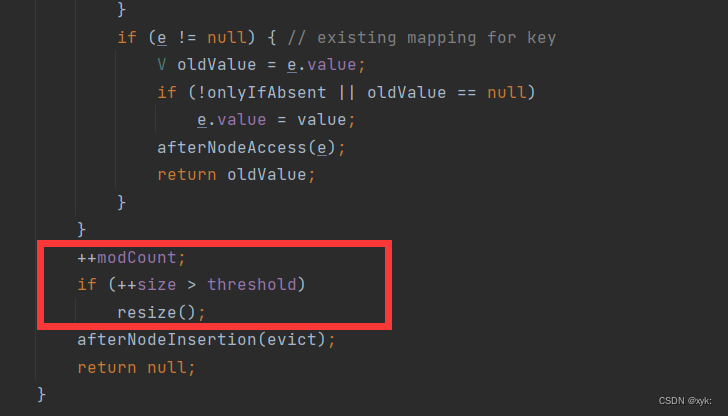Click e.value assignment target
728x416 pixels.
[x=231, y=120]
